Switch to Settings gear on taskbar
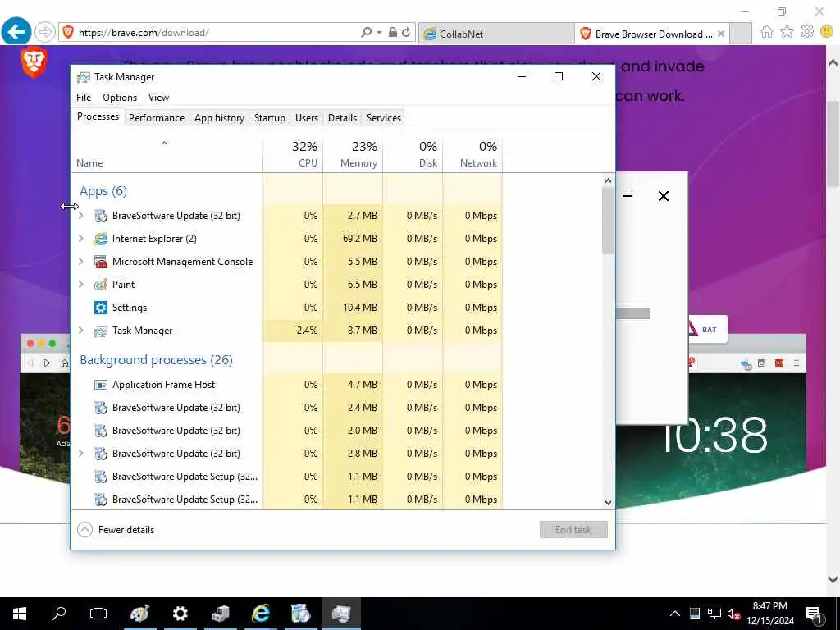Image resolution: width=840 pixels, height=630 pixels. click(180, 614)
